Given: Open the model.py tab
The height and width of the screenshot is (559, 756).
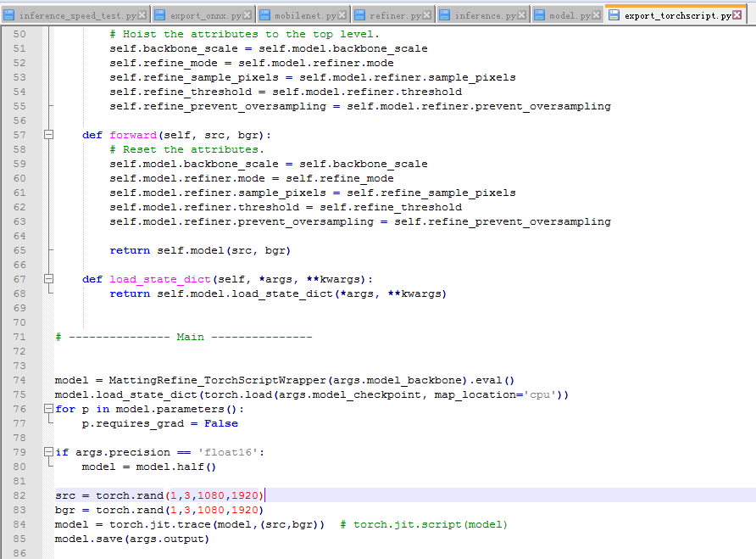Looking at the screenshot, I should click(570, 15).
